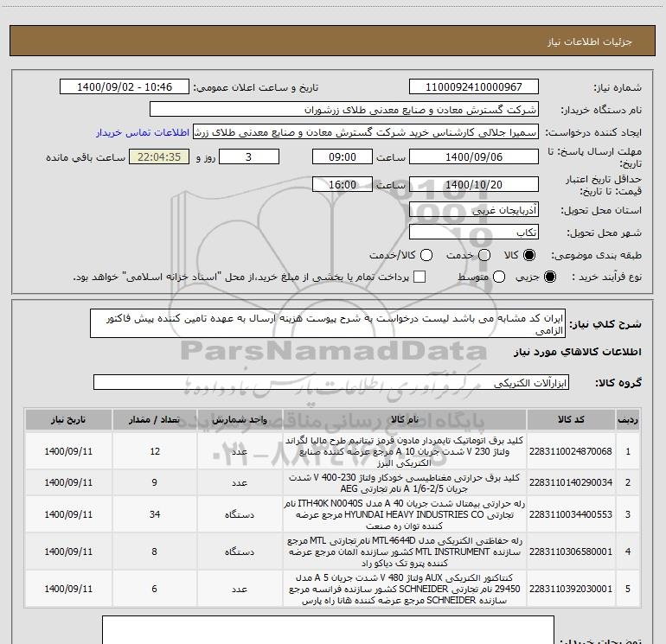
Task: Click the شماره نیاز field 1100092410000967
Action: click(474, 87)
